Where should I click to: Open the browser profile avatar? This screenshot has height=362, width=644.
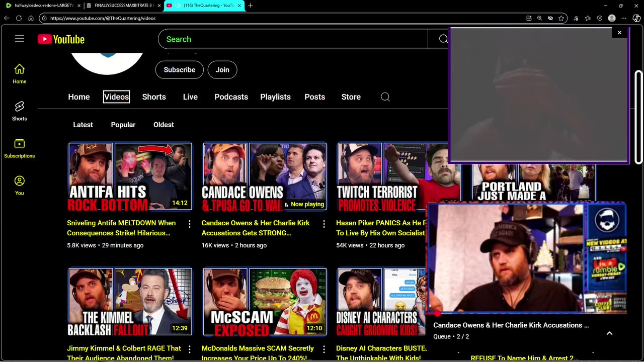pyautogui.click(x=612, y=18)
